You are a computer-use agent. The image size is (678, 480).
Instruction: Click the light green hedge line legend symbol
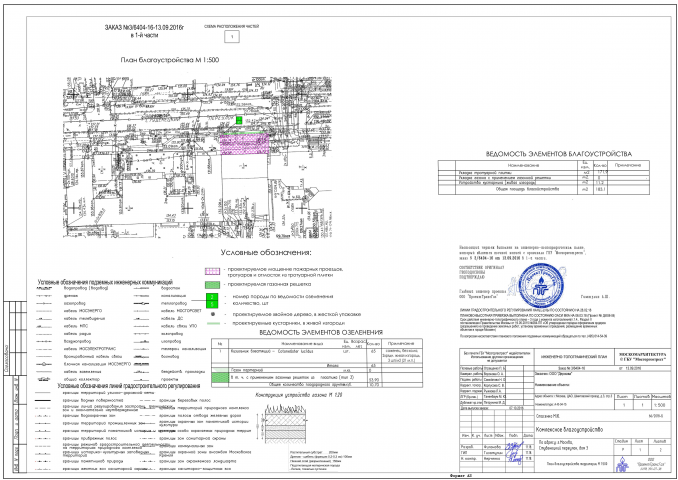[x=212, y=323]
